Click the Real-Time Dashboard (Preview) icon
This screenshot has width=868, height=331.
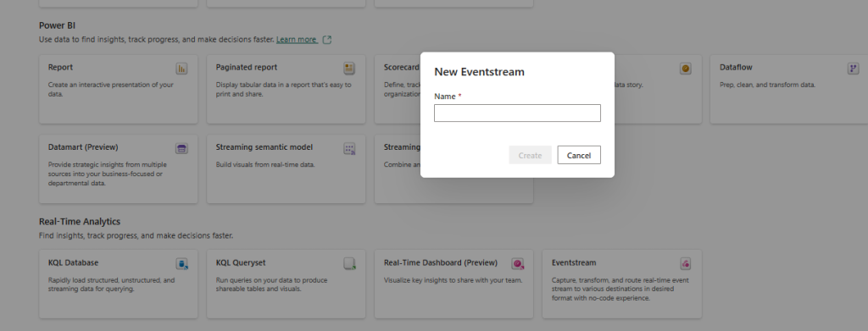[x=517, y=263]
